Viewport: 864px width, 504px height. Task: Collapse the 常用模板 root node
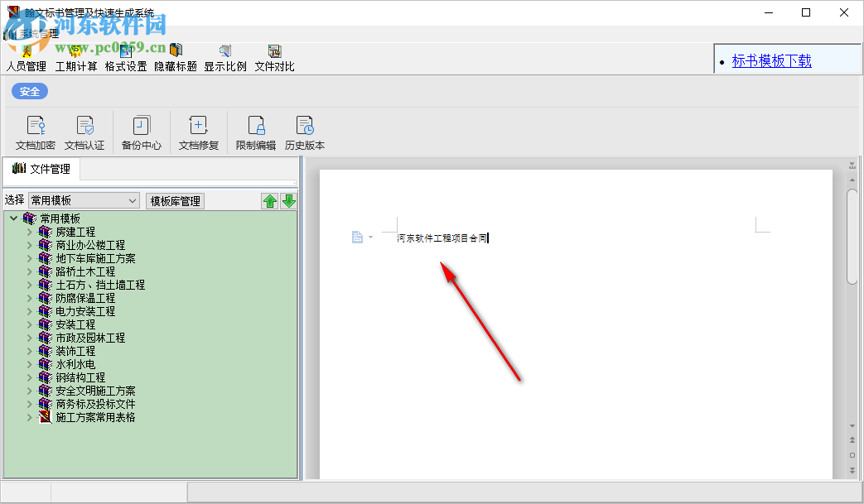point(14,218)
